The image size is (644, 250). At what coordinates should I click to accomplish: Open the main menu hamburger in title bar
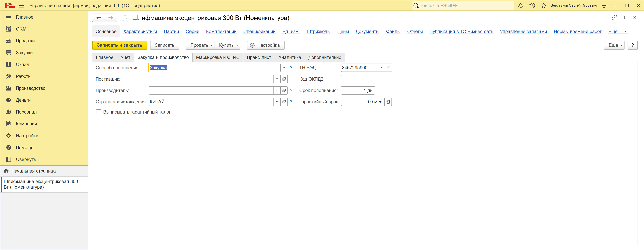pos(22,5)
